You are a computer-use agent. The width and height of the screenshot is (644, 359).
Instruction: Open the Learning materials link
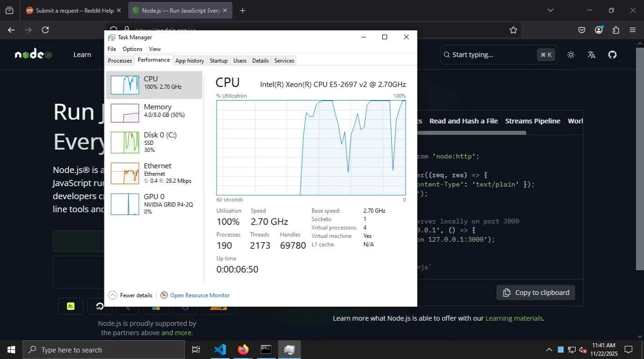[x=514, y=318]
